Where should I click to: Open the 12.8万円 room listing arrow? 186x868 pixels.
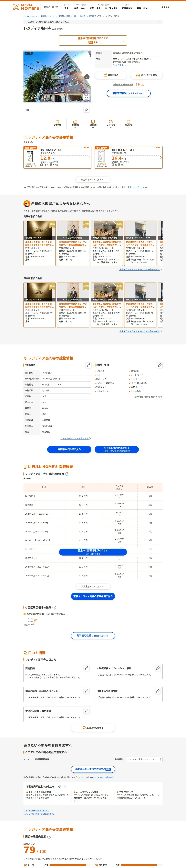tap(90, 157)
